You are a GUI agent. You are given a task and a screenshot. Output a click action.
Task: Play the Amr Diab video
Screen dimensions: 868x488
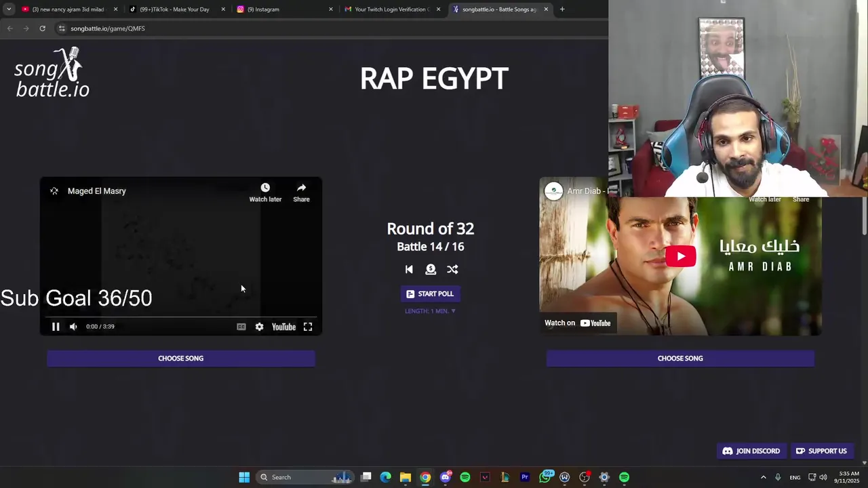tap(680, 256)
